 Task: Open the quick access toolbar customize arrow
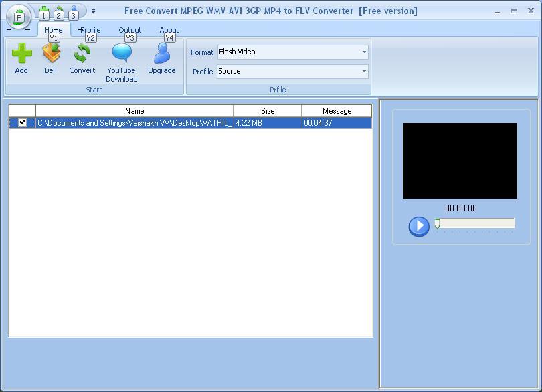point(93,11)
